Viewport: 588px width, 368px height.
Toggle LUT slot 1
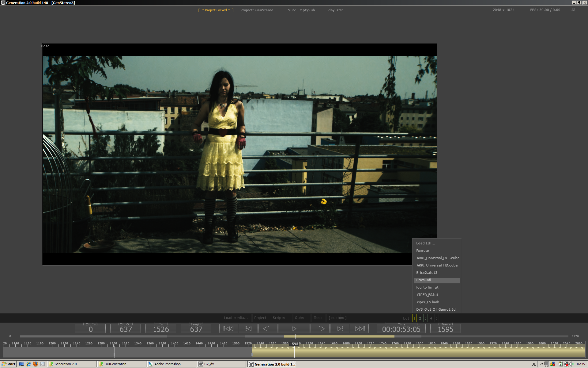pos(414,318)
